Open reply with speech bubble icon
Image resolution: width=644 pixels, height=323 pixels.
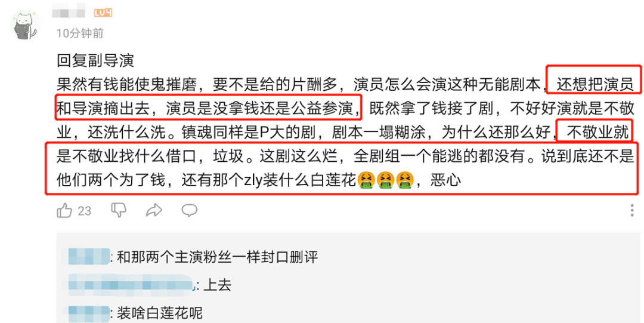[x=190, y=211]
